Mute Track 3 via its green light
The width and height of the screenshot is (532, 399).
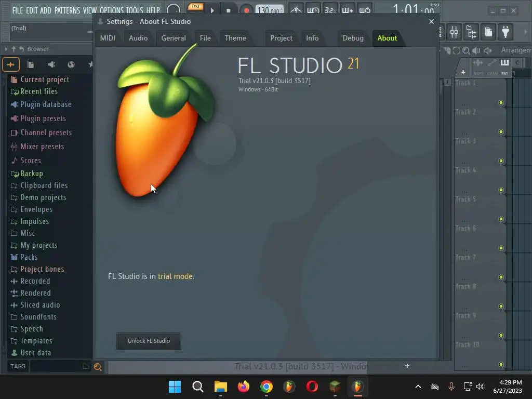coord(501,161)
